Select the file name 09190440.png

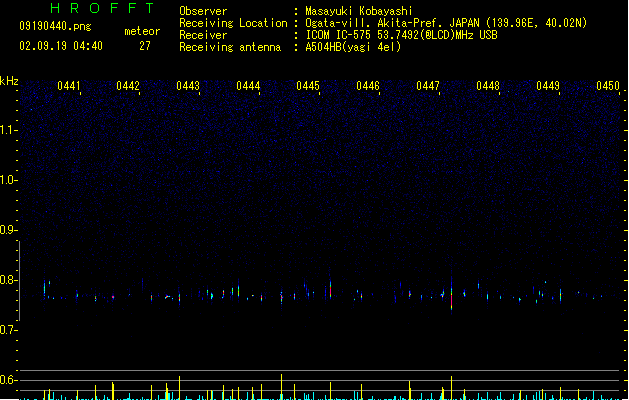pos(55,26)
